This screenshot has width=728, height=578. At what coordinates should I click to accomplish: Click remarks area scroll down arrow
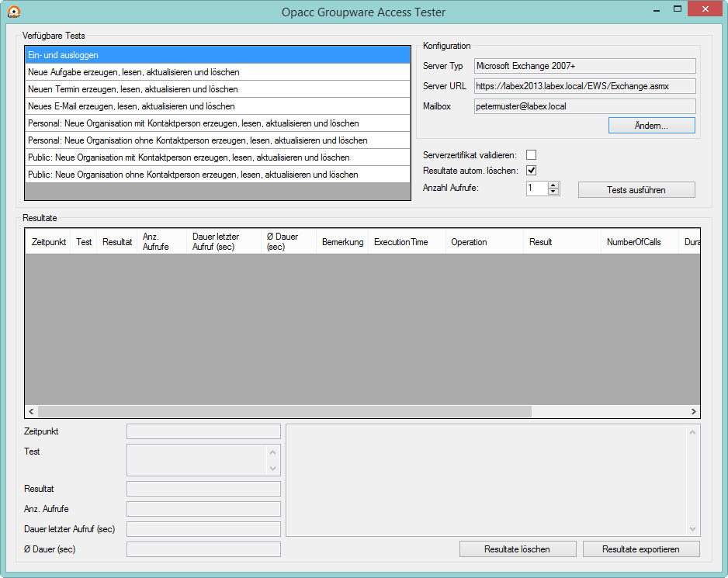(x=693, y=529)
